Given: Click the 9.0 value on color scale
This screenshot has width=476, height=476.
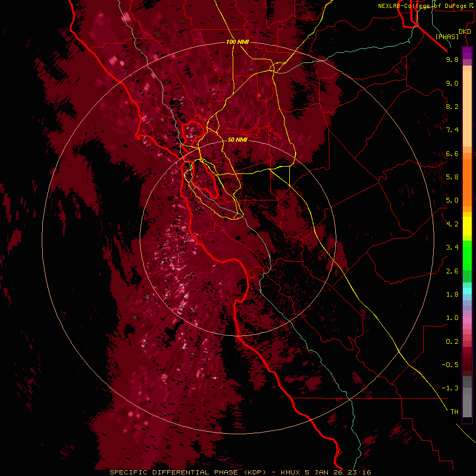Looking at the screenshot, I should click(x=452, y=83).
